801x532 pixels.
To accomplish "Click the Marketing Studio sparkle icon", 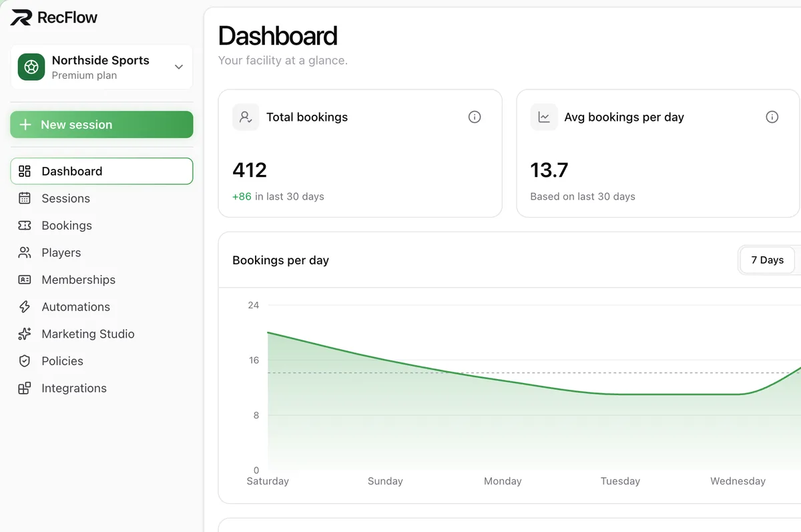I will tap(25, 334).
